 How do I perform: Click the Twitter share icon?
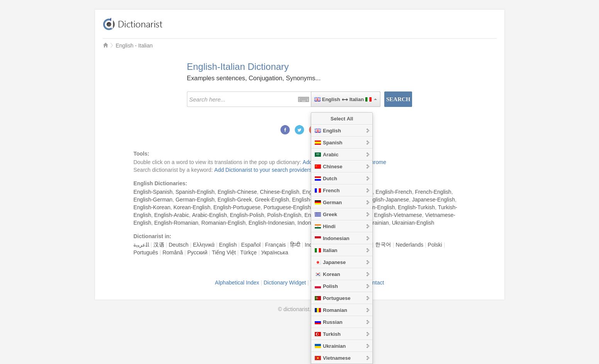tap(299, 130)
